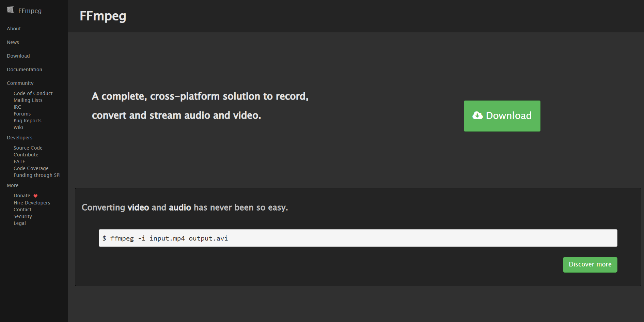This screenshot has height=322, width=644.
Task: Click the ffmpeg command code box
Action: (358, 238)
